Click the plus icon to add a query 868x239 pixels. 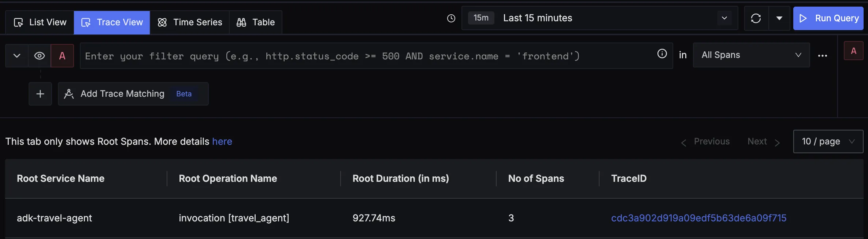coord(40,94)
